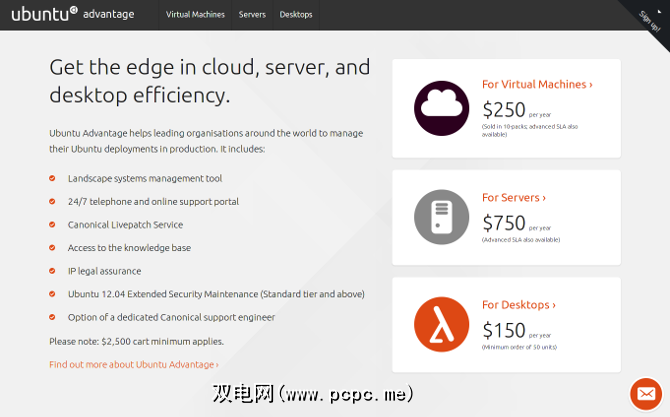Click Minimum order of 50 units note
670x417 pixels.
519,347
